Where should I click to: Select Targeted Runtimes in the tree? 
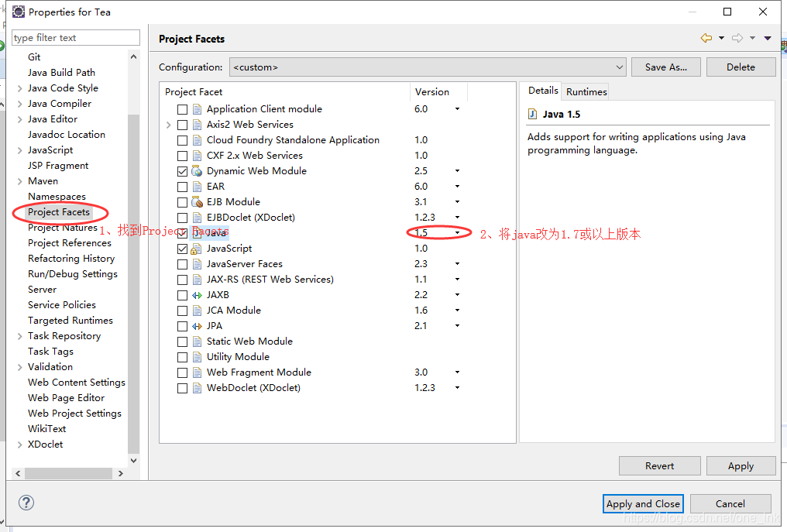tap(70, 320)
